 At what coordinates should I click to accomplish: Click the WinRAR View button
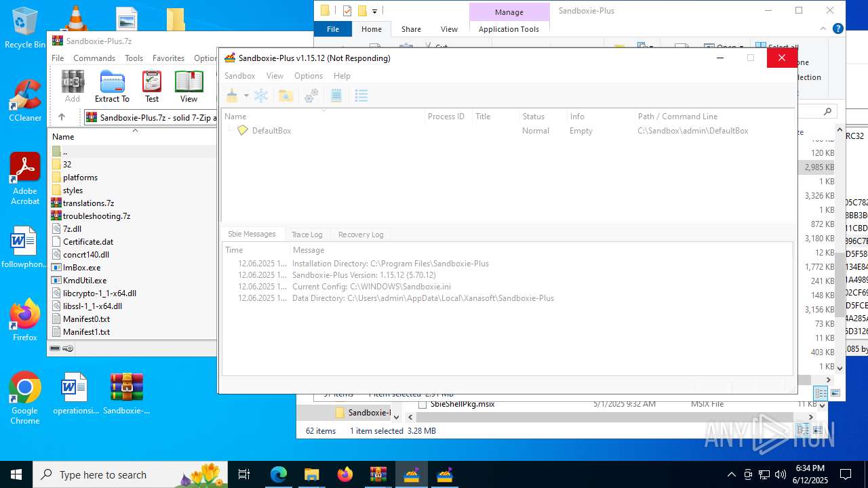(x=189, y=87)
